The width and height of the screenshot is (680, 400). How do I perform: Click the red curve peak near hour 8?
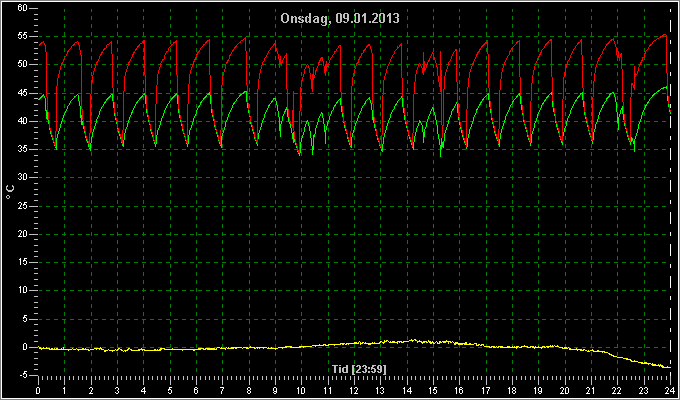pos(245,38)
